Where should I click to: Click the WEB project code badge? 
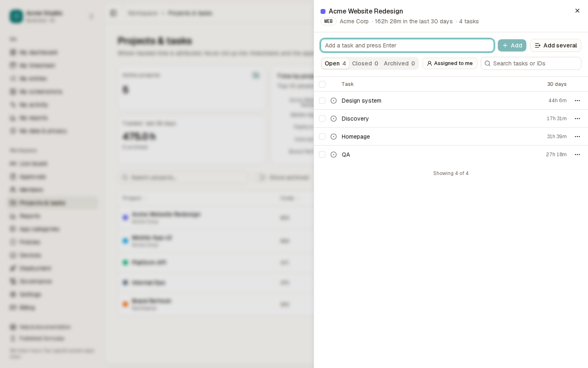click(328, 21)
